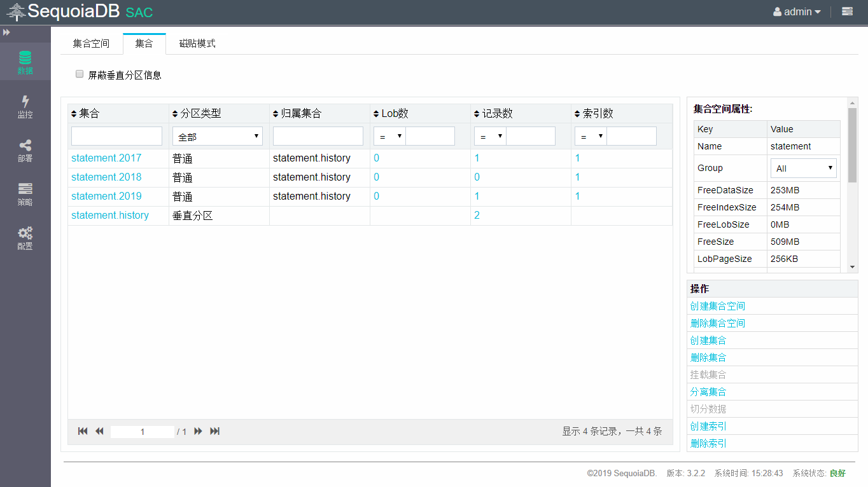Open the Group dropdown showing All
868x487 pixels.
804,168
